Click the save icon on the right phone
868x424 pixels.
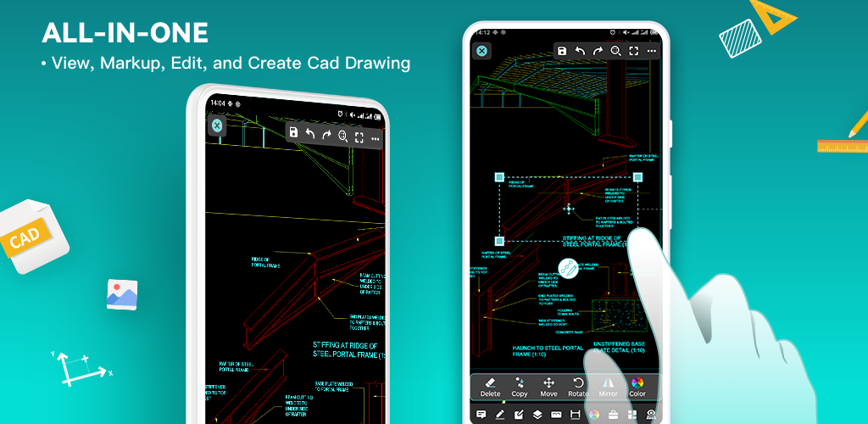pos(561,51)
